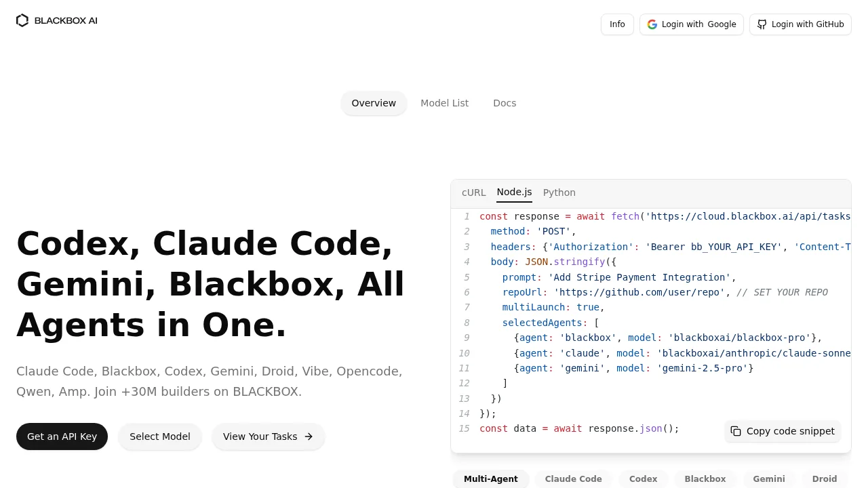Select the Overview navigation item
Image resolution: width=868 pixels, height=488 pixels.
tap(374, 103)
